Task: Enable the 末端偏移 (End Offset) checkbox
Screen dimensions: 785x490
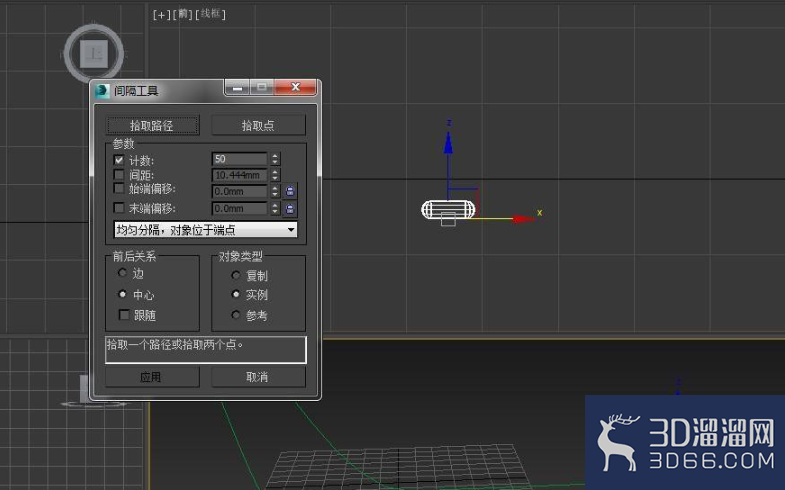Action: point(119,208)
